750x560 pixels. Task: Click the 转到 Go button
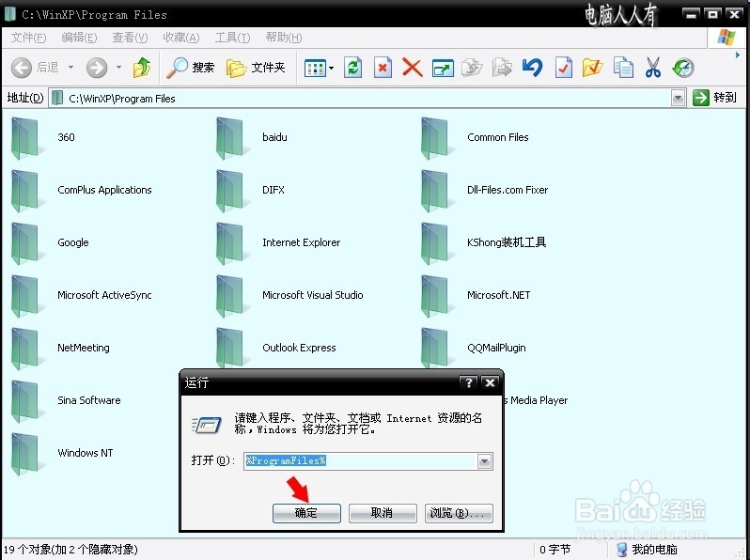pos(714,98)
